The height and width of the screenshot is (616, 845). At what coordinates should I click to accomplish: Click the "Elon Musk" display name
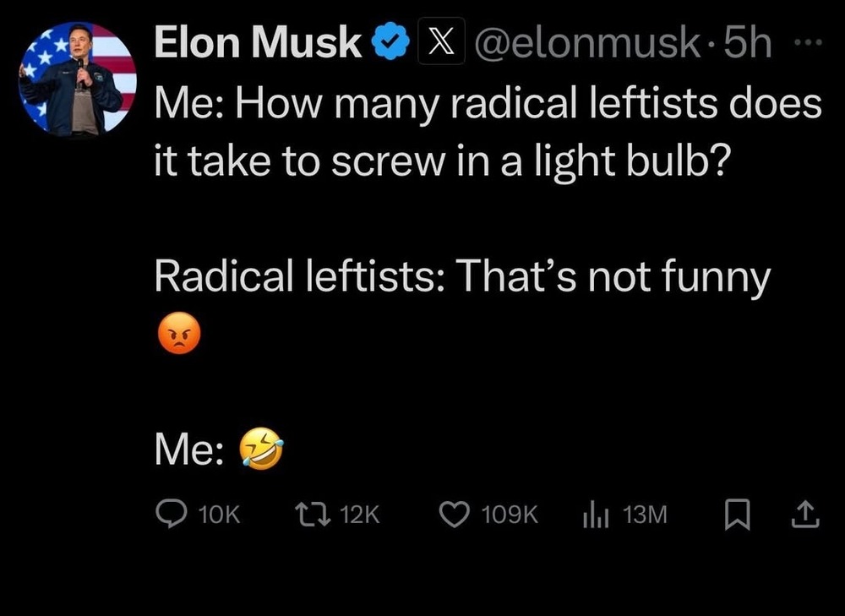click(x=258, y=44)
